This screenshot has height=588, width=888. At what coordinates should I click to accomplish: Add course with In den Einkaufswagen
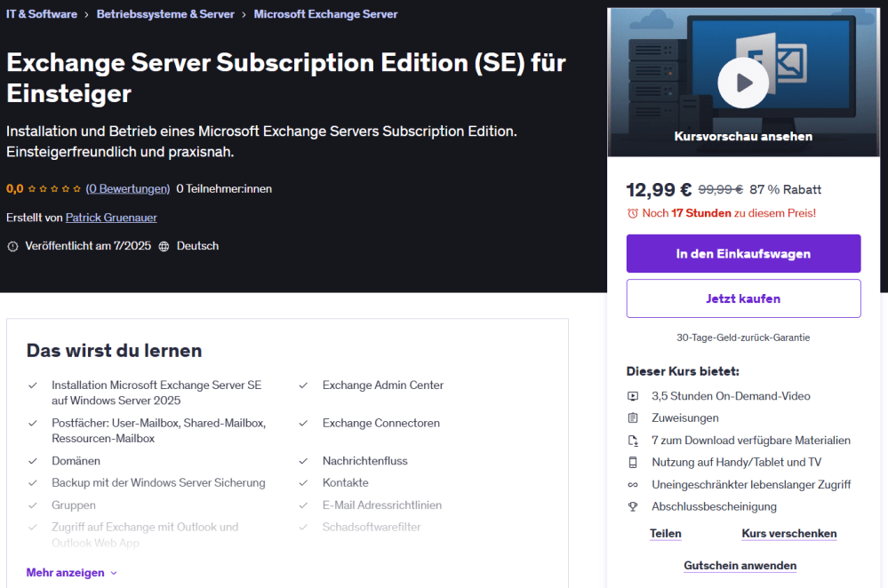pyautogui.click(x=743, y=254)
